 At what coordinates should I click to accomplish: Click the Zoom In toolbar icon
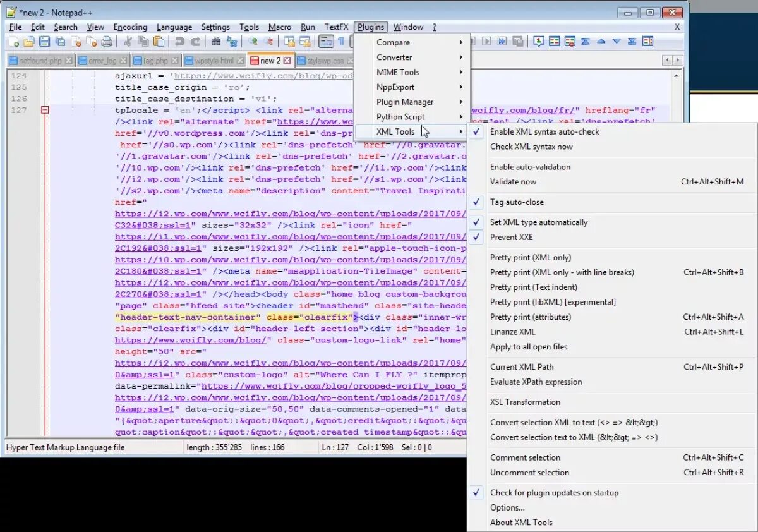(x=253, y=42)
